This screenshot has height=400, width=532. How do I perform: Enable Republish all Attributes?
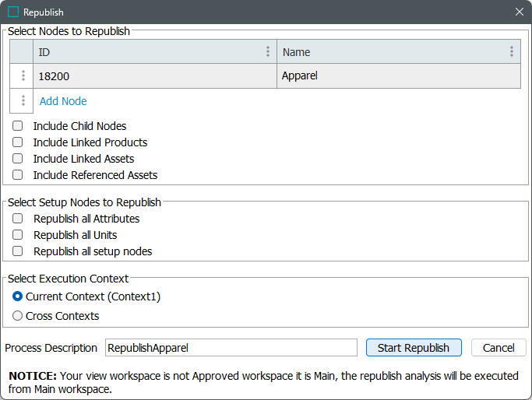tap(18, 219)
